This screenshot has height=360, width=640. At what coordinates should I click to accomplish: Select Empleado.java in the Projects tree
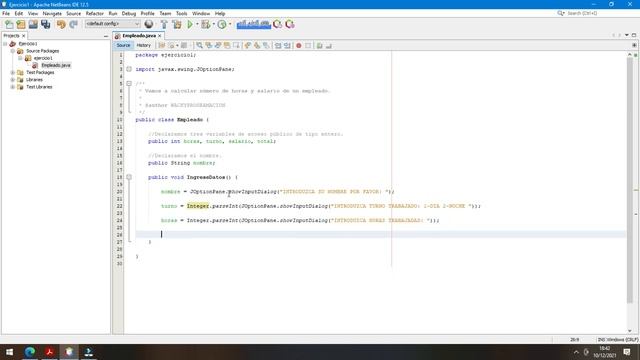click(56, 65)
